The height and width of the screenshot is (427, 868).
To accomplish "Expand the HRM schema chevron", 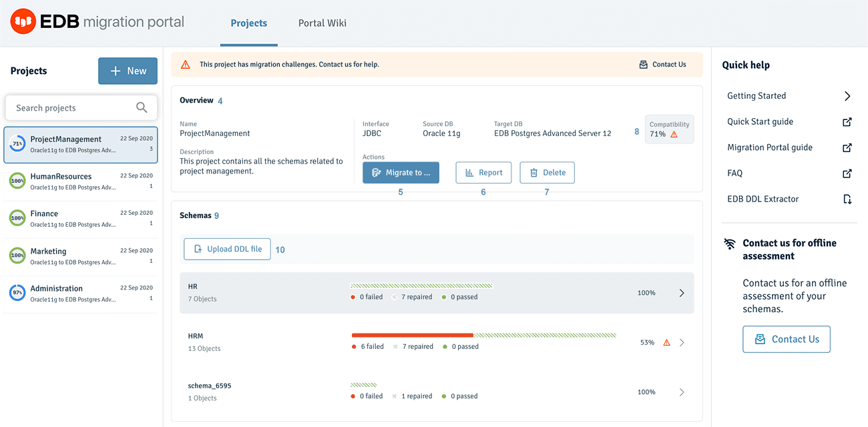I will pos(682,342).
